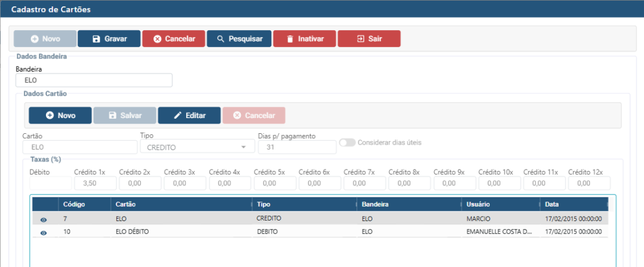Click the Dias p/ pagamento field
644x267 pixels.
pyautogui.click(x=297, y=147)
